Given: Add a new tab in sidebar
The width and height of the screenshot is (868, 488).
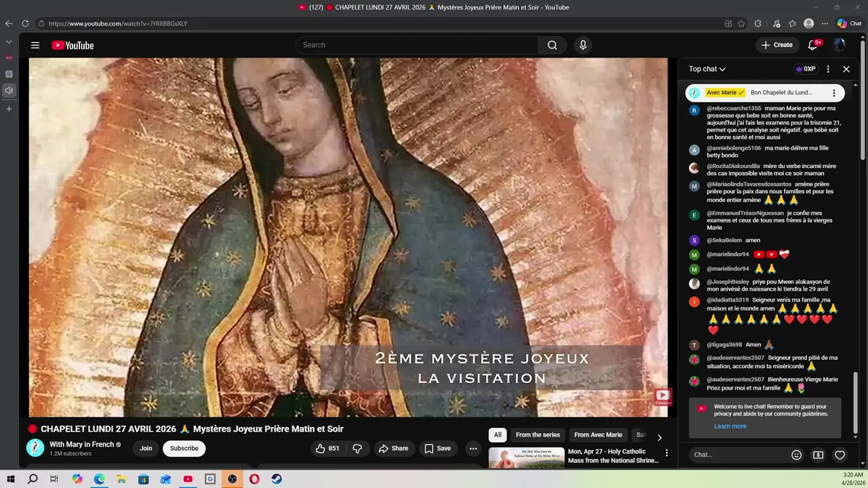Looking at the screenshot, I should 9,108.
